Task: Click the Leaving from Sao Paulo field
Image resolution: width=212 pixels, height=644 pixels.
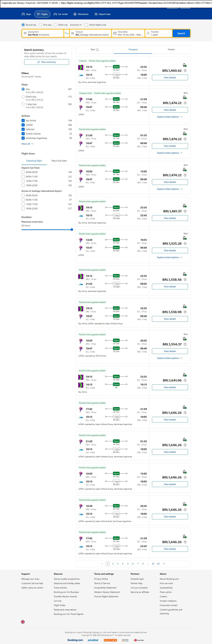Action: coord(43,33)
